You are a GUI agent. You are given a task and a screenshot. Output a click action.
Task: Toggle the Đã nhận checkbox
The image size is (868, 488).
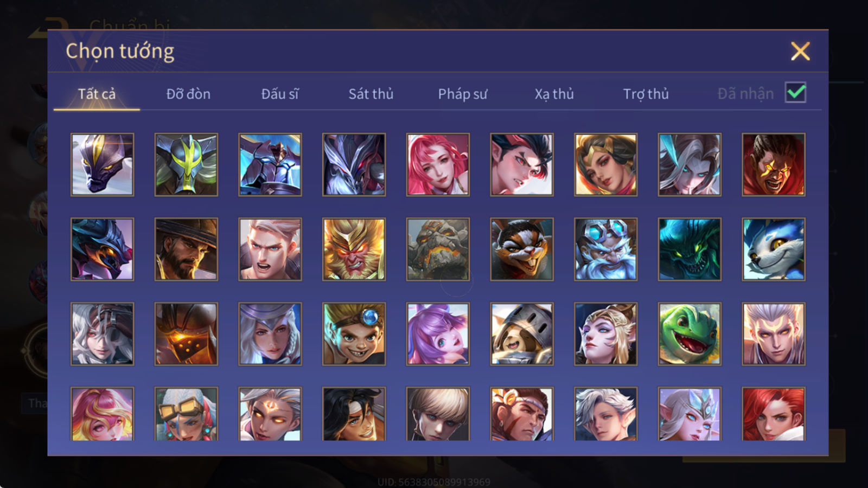pos(795,93)
